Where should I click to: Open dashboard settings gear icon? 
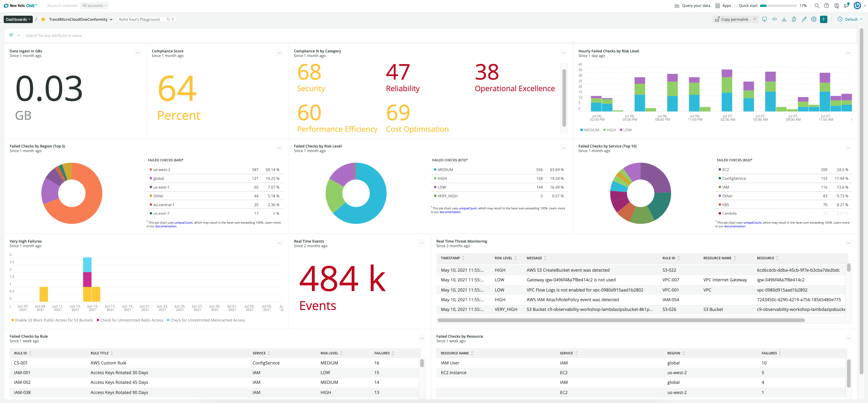pos(814,19)
